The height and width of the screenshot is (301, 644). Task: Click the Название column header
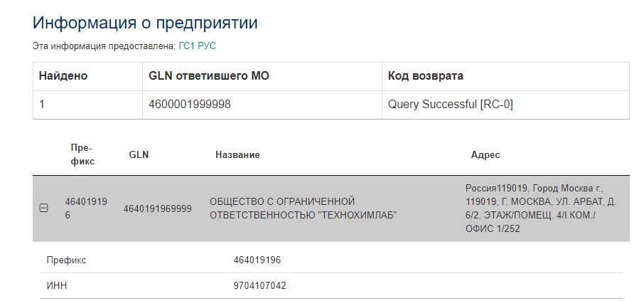(x=237, y=154)
